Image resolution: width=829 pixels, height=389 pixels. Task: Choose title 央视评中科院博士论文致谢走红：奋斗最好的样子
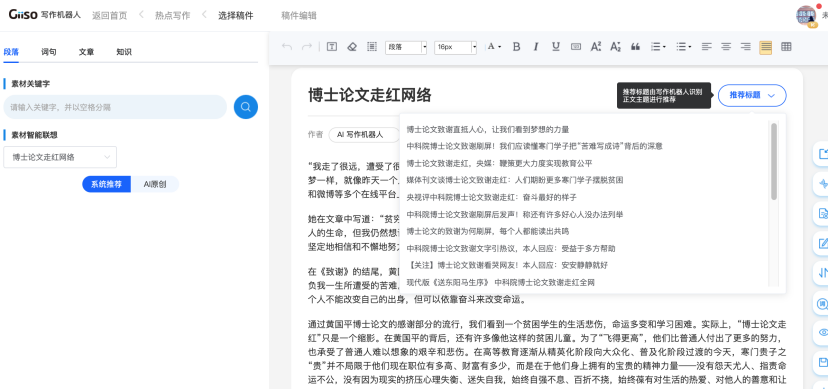[x=491, y=197]
